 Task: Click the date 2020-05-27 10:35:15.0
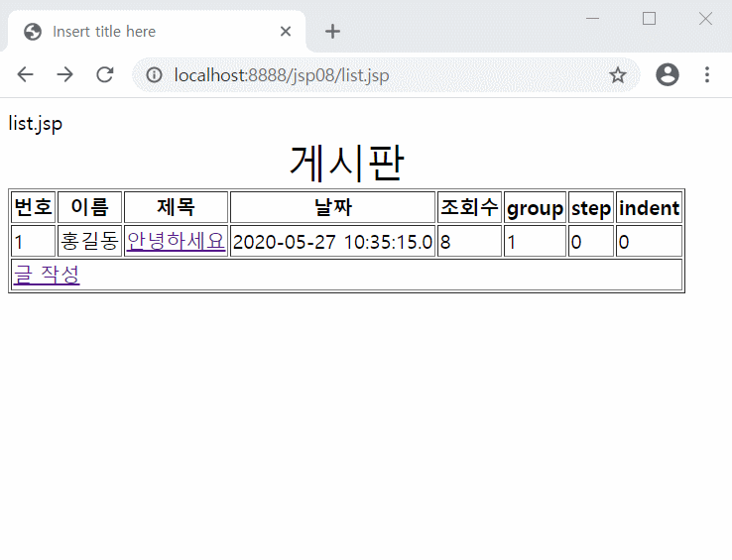(333, 242)
